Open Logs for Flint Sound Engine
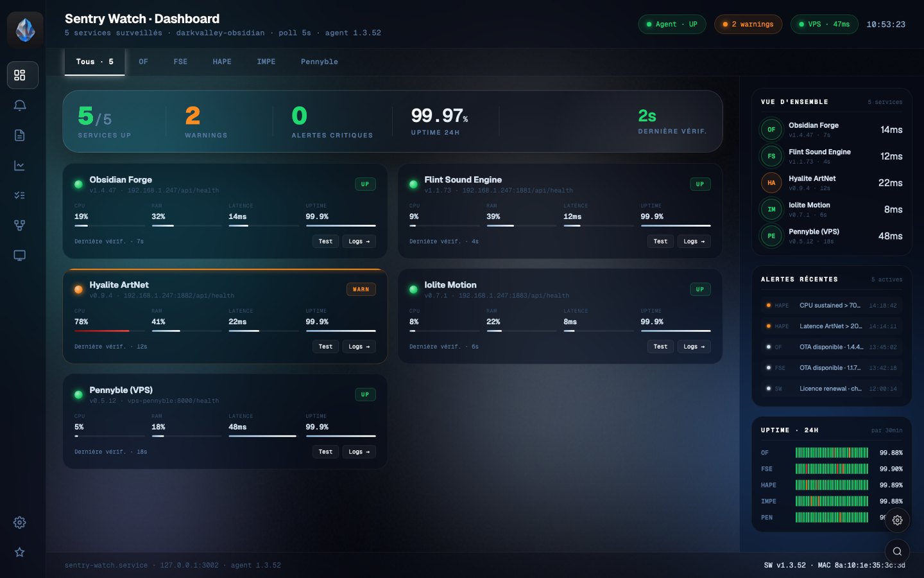The image size is (924, 578). click(x=694, y=241)
